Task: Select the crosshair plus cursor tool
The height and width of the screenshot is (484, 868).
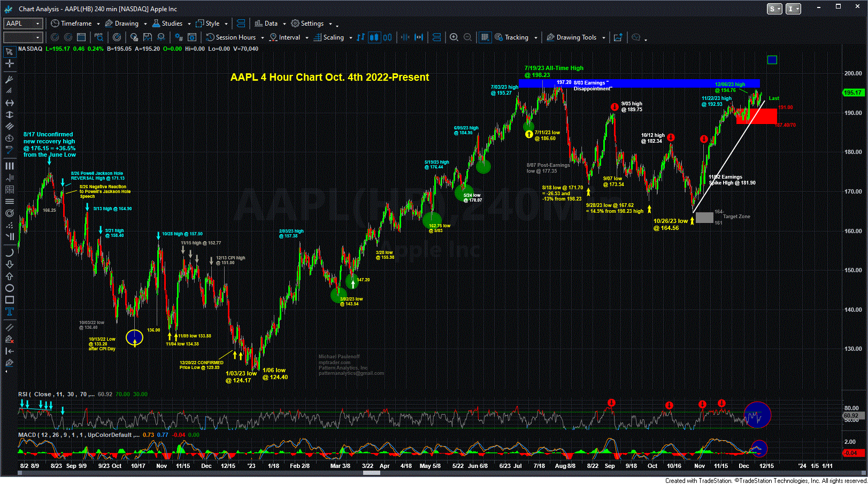Action: click(x=9, y=64)
